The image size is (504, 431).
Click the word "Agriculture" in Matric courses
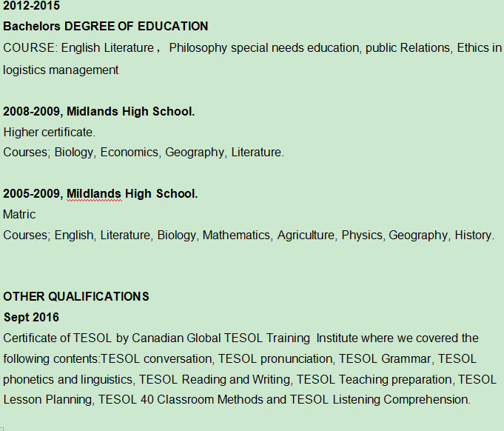tap(306, 235)
